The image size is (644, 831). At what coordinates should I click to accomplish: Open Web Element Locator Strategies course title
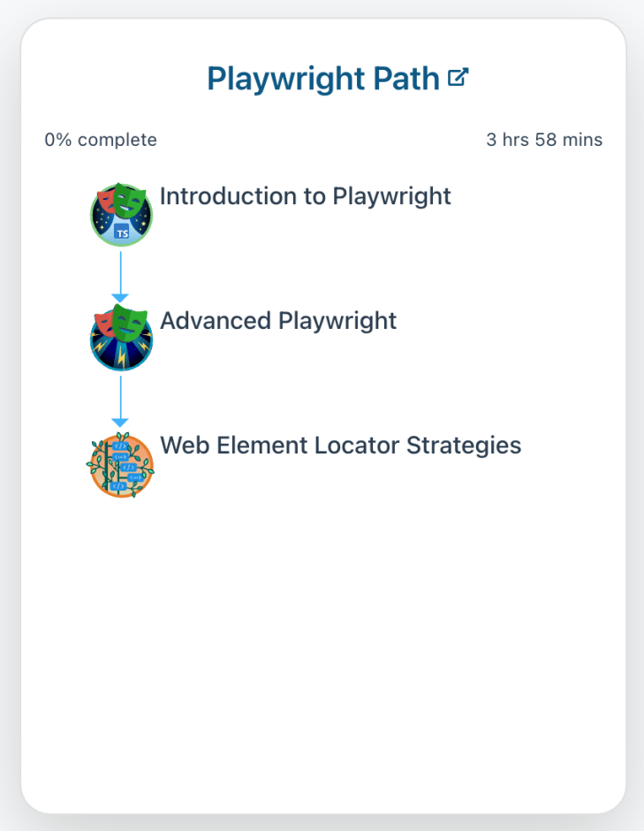coord(340,445)
